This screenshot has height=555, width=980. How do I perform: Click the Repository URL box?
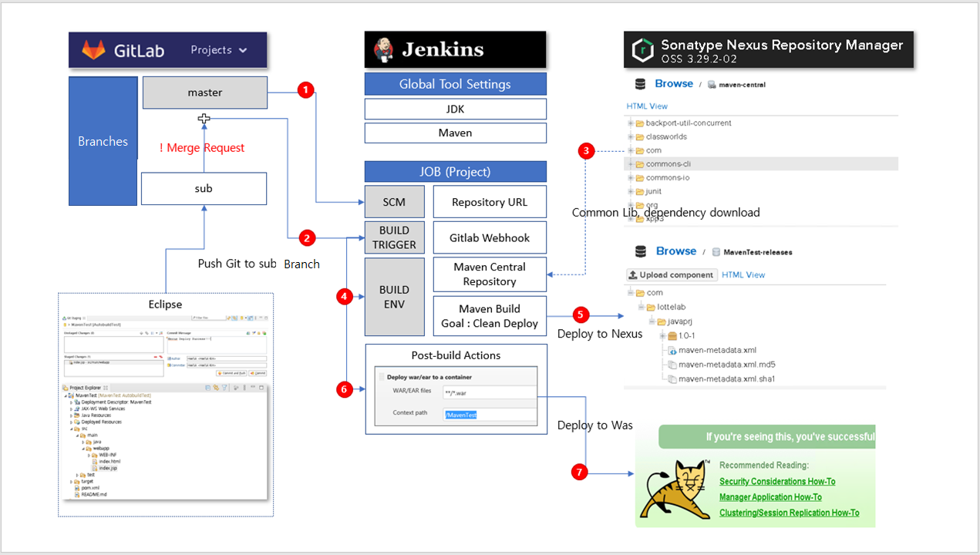tap(490, 202)
